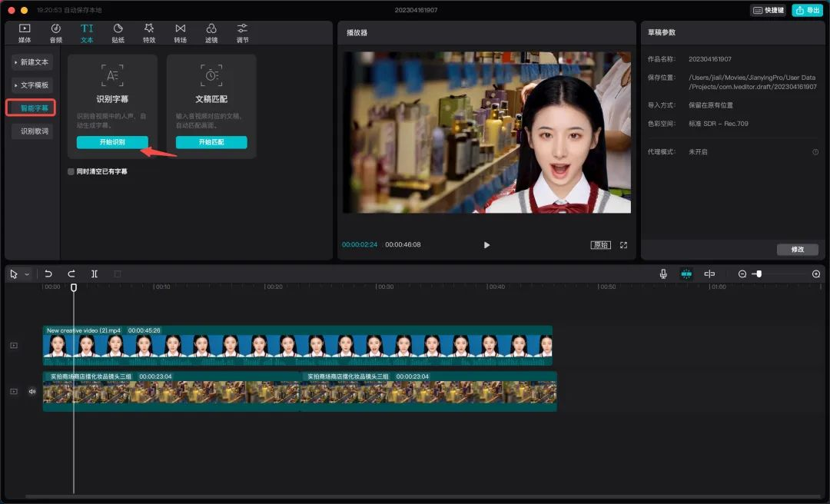The height and width of the screenshot is (504, 830).
Task: Toggle the bottom track cover icon
Action: point(14,391)
